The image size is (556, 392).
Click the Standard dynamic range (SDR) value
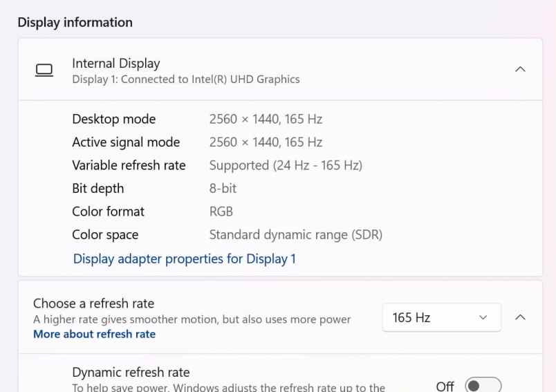coord(295,235)
